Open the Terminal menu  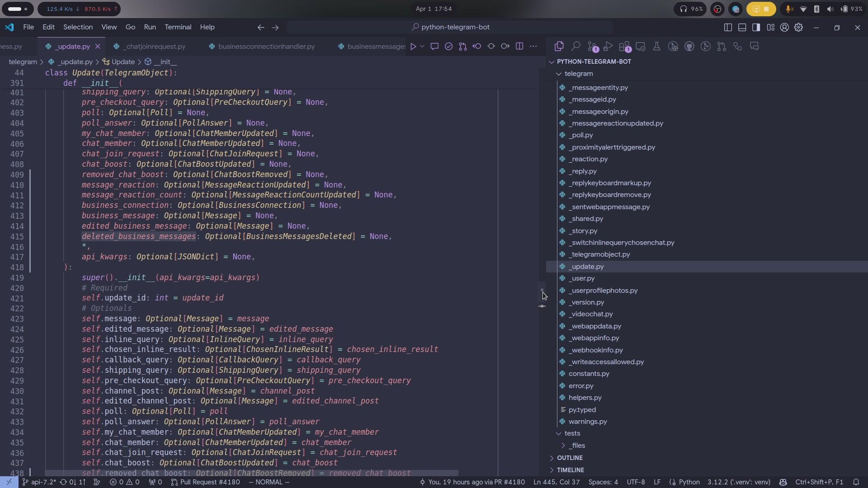[178, 27]
